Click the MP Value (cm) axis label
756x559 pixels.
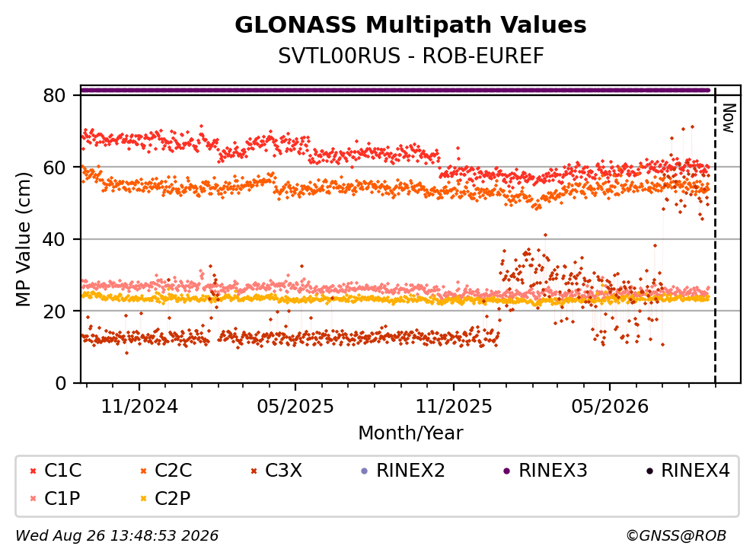23,239
